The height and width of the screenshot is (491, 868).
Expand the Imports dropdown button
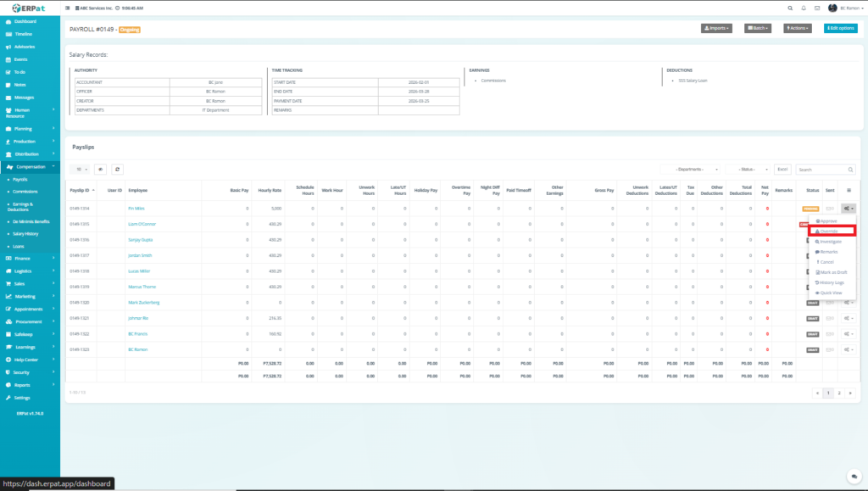click(x=716, y=28)
